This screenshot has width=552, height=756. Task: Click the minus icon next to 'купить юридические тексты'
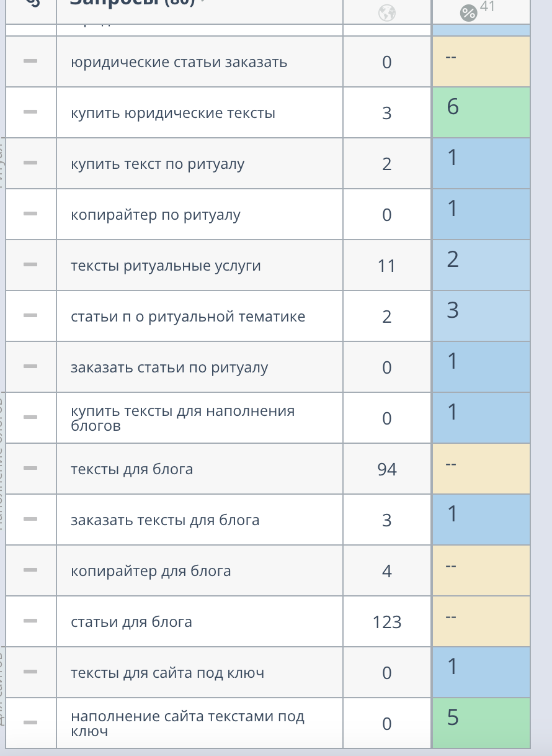coord(30,112)
